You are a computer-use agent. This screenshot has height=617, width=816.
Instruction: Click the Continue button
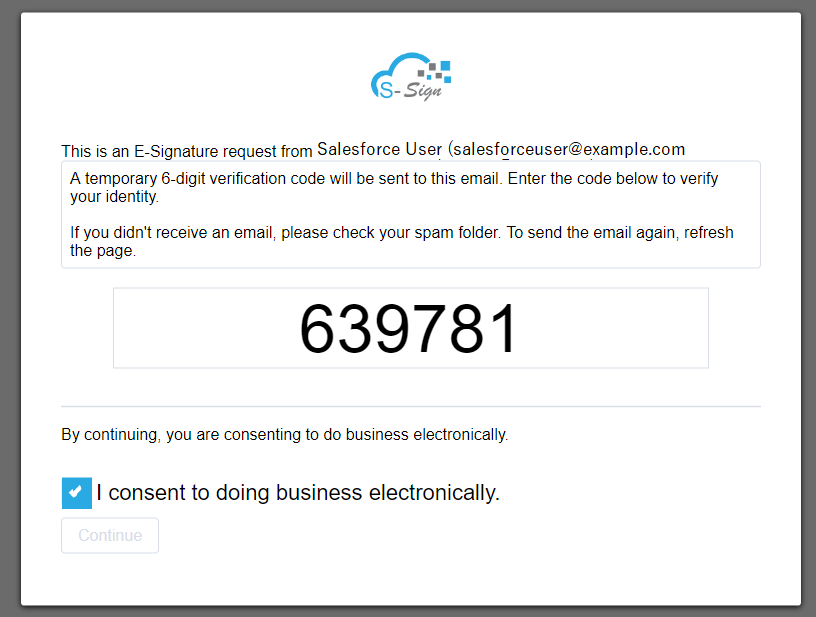point(110,535)
